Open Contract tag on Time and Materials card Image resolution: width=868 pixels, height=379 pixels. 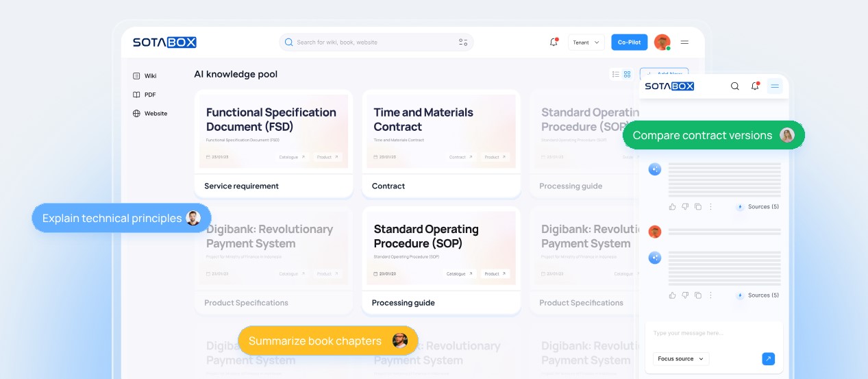[461, 157]
